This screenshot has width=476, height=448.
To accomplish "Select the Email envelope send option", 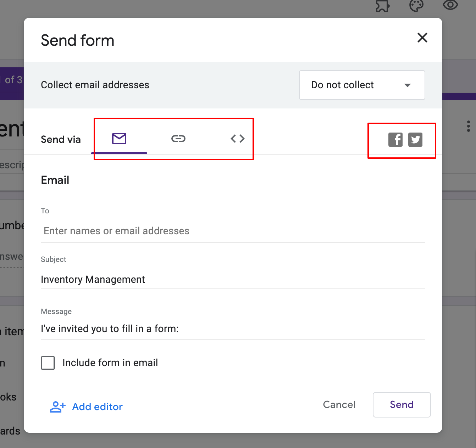I will [120, 139].
